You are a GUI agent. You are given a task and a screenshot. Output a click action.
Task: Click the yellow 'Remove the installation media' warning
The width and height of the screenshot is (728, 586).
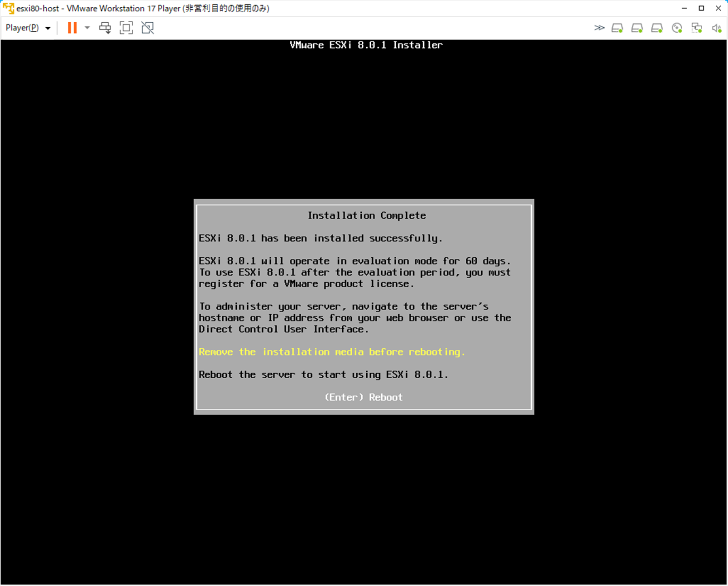tap(332, 352)
